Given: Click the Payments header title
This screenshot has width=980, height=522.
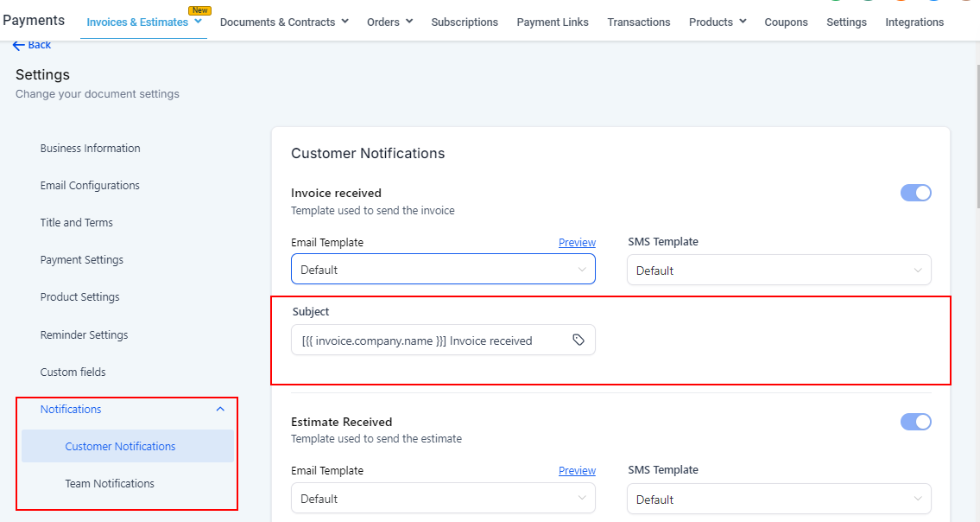Looking at the screenshot, I should (x=34, y=20).
